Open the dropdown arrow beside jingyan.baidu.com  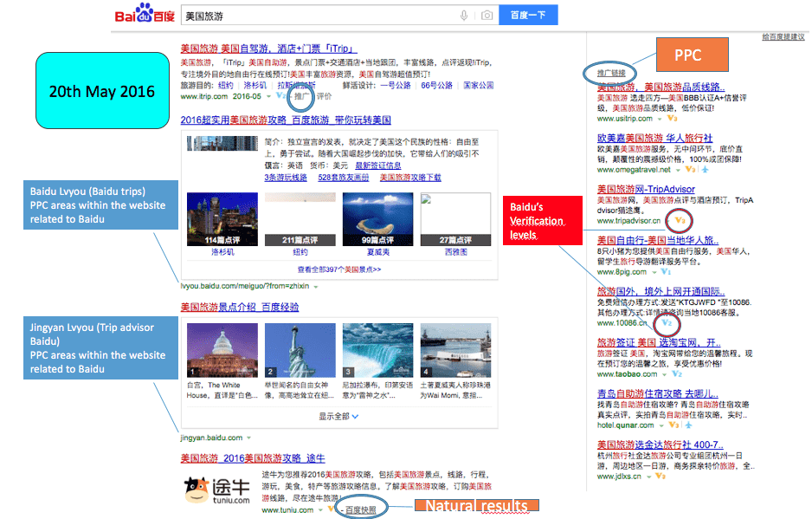point(251,437)
